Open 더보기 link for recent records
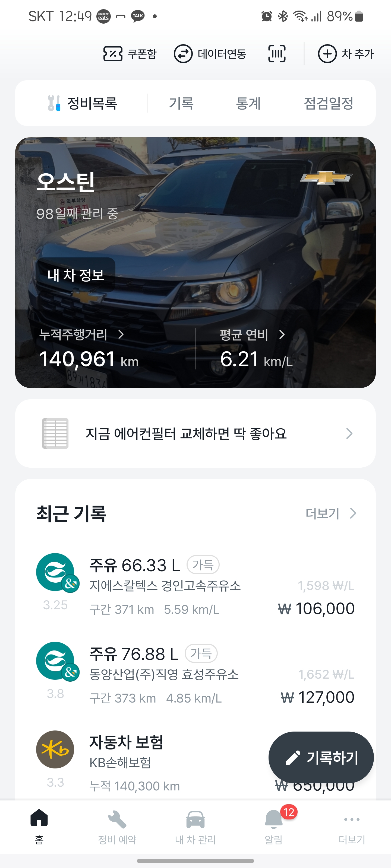This screenshot has width=391, height=868. click(331, 513)
